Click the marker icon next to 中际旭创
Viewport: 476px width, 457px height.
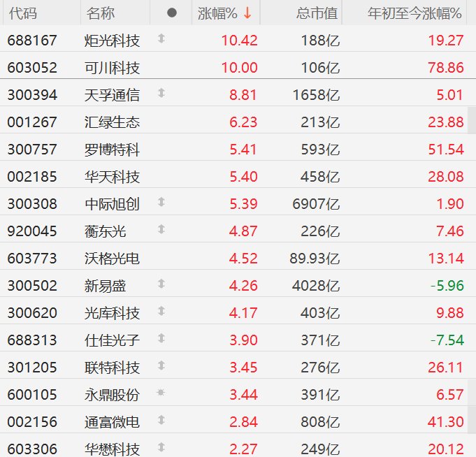coord(161,202)
